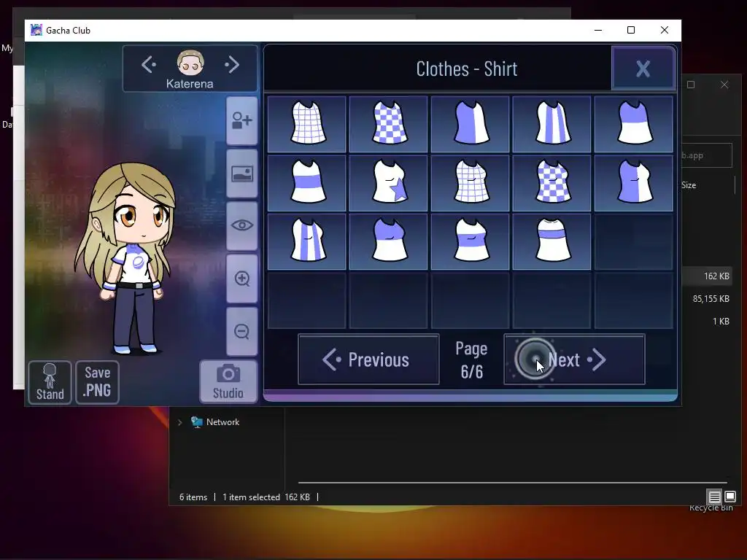Select the purple top white bottom shirt in row one
The width and height of the screenshot is (747, 560).
point(634,124)
